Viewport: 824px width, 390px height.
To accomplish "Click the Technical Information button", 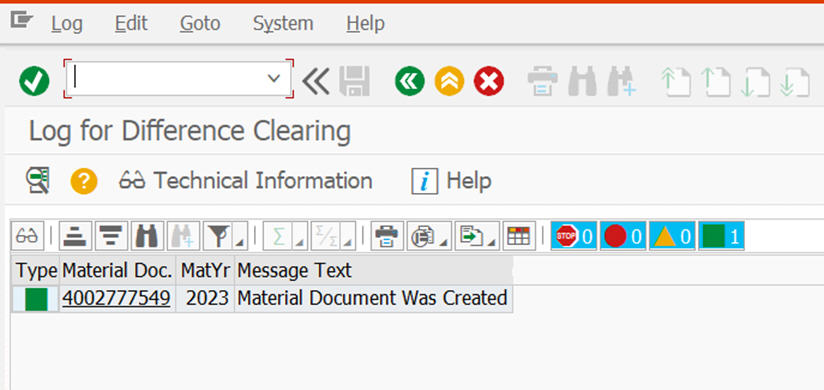I will click(x=246, y=181).
